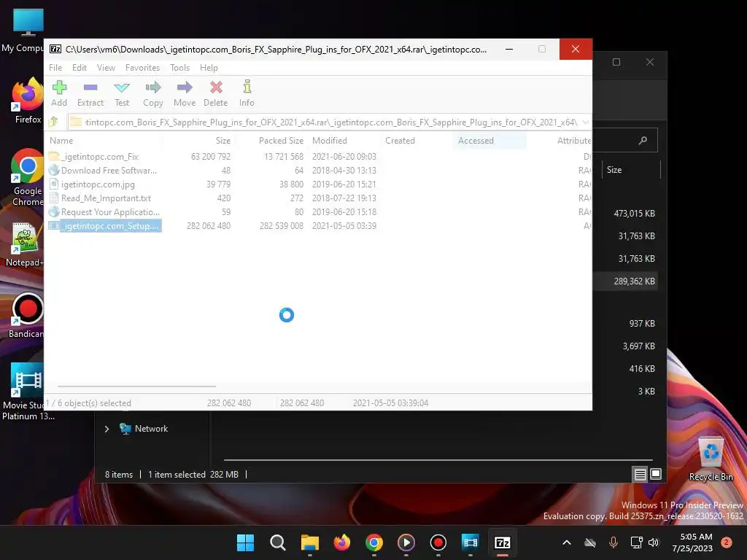The width and height of the screenshot is (747, 560).
Task: Click the Extract toolbar icon
Action: tap(90, 93)
